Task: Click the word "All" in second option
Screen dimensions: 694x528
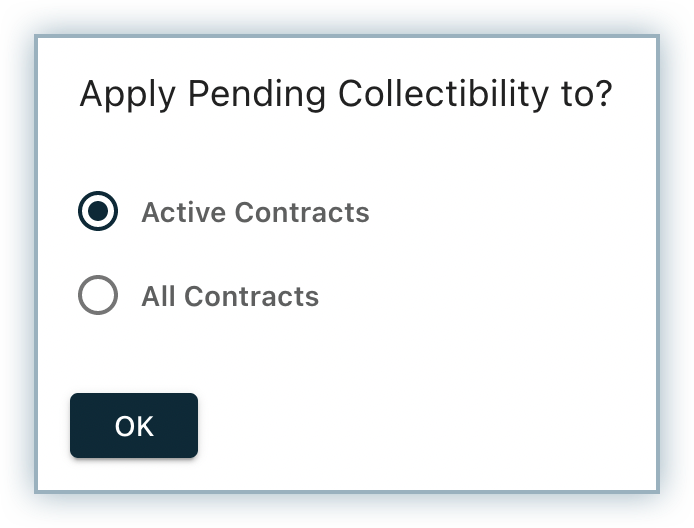Action: [x=159, y=297]
